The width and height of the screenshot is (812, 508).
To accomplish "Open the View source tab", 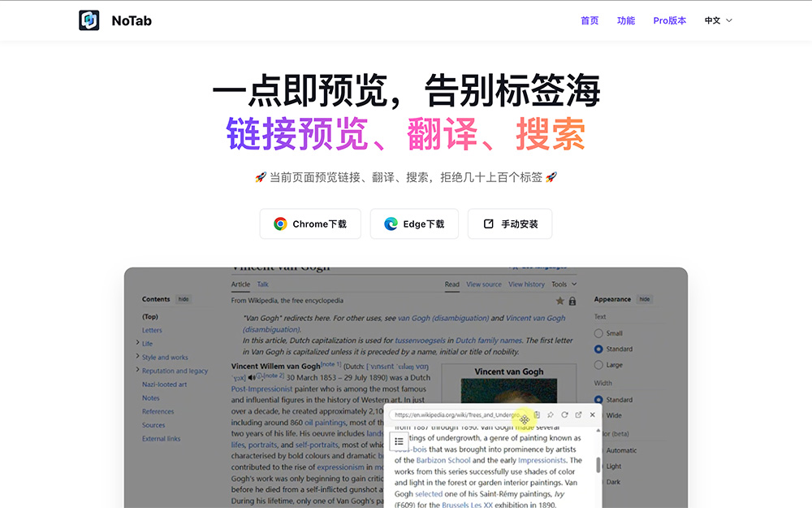I will 484,284.
